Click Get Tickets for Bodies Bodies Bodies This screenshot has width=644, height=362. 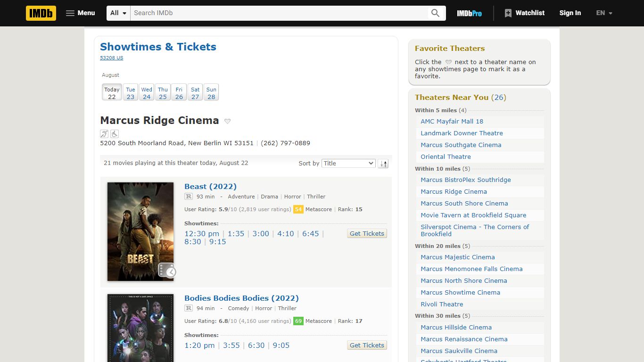tap(367, 345)
